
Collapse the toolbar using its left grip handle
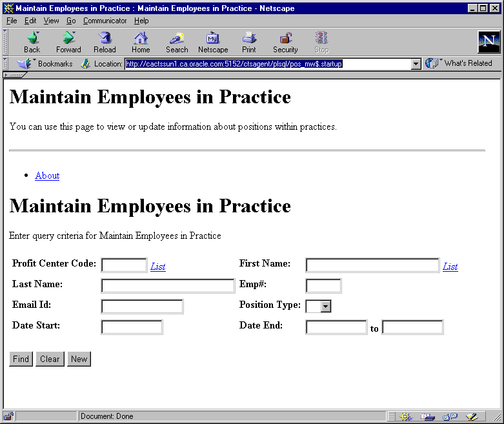pos(6,42)
